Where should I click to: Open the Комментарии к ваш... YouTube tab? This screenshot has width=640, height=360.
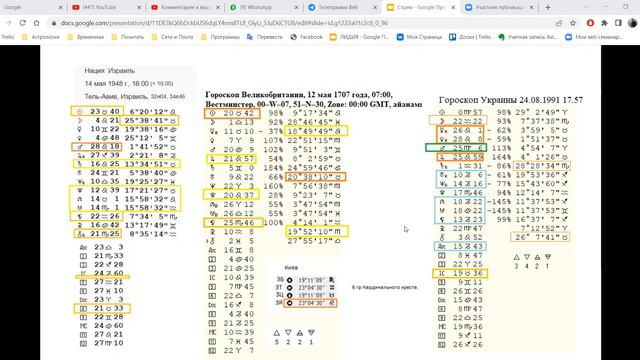pyautogui.click(x=184, y=7)
